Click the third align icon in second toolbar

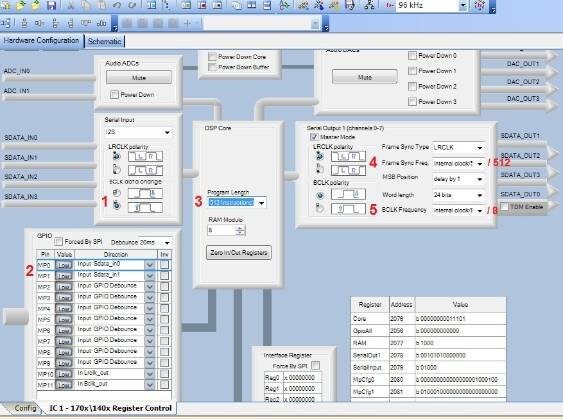pos(39,23)
